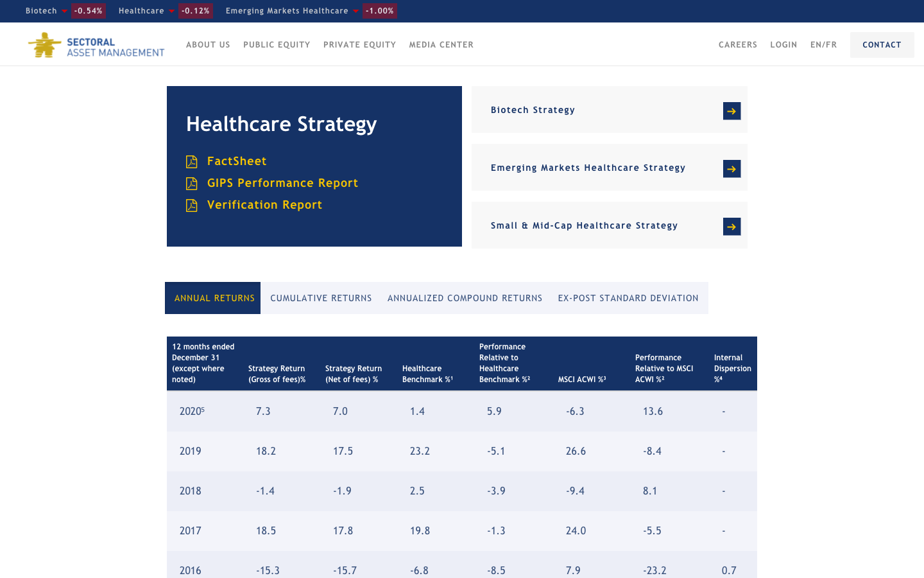Click the Emerging Markets Healthcare ticker label

coord(287,11)
